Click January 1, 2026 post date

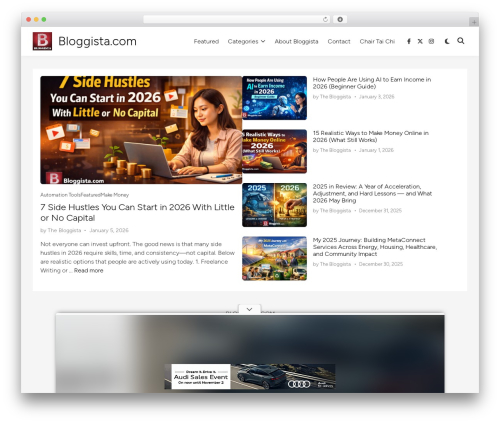376,150
